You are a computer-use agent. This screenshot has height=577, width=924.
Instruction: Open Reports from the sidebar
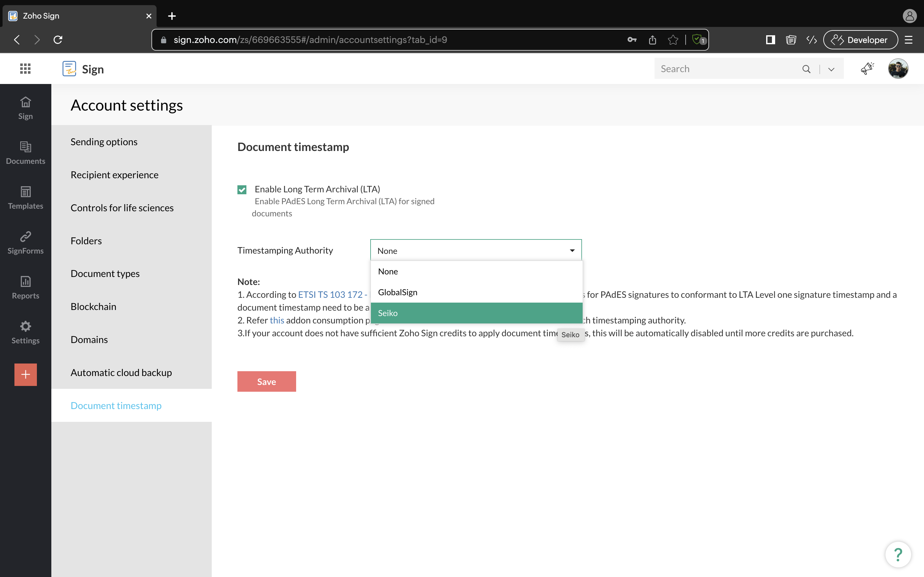click(x=25, y=287)
